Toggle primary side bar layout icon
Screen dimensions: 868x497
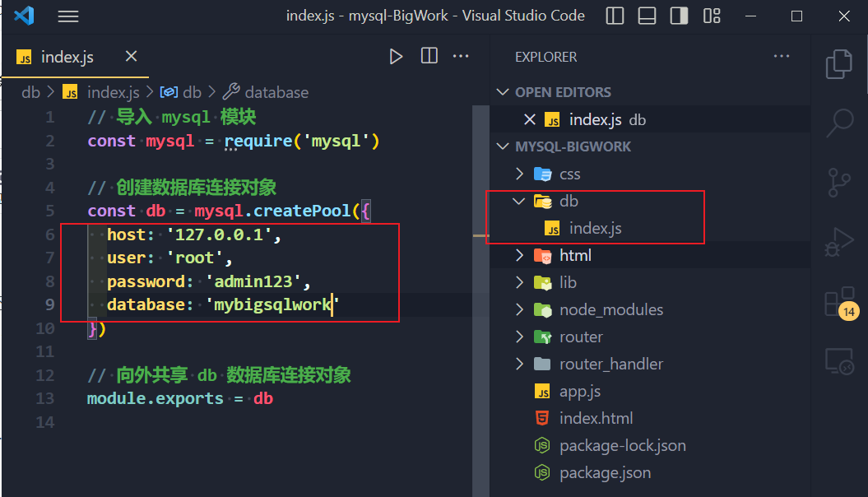pyautogui.click(x=615, y=16)
